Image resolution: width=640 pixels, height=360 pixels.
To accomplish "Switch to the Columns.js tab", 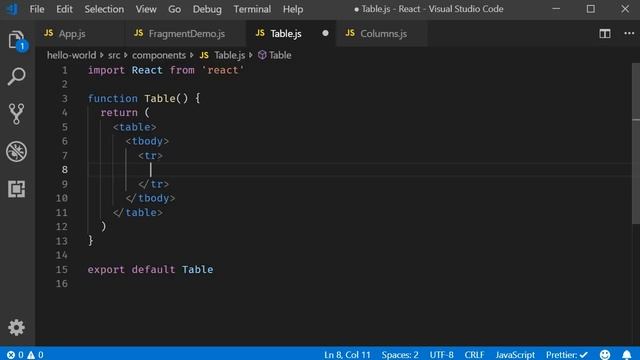I will click(x=382, y=33).
